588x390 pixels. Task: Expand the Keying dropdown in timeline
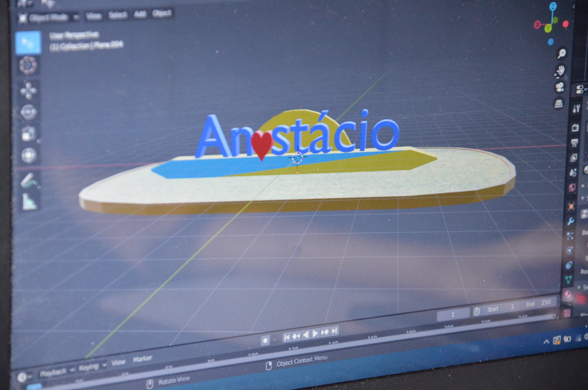coord(92,366)
